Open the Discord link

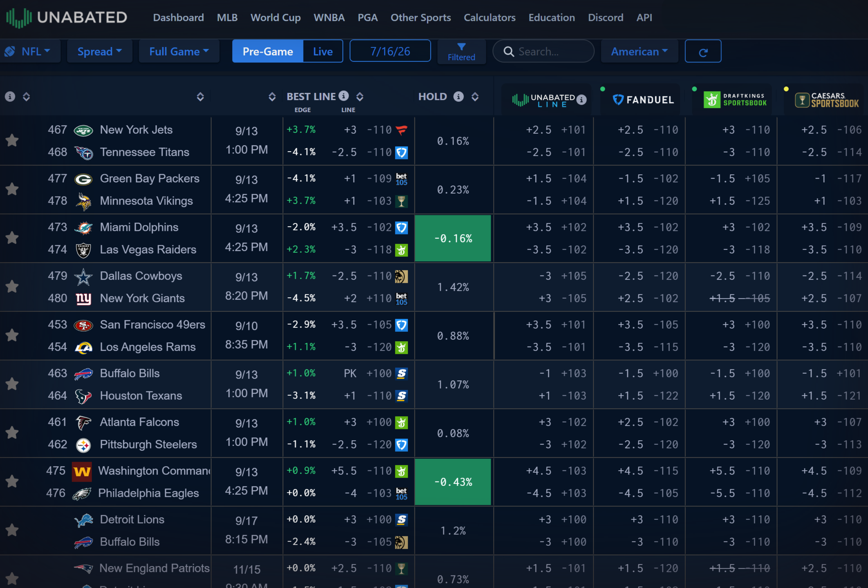[606, 18]
